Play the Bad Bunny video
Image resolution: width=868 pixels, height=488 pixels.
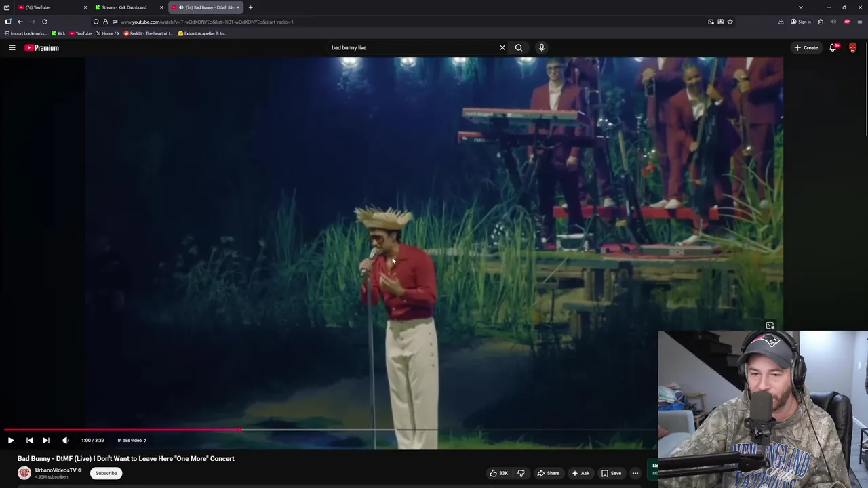coord(11,441)
